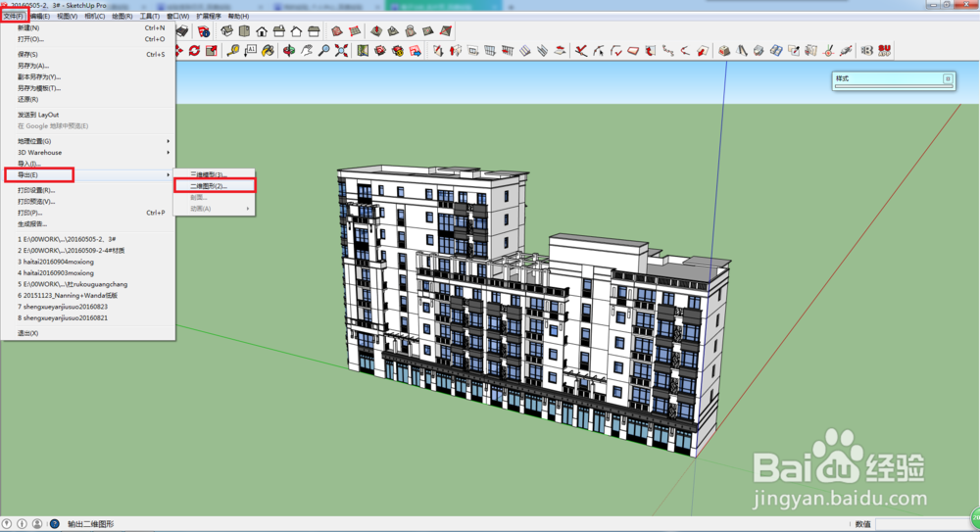Viewport: 980px width, 532px height.
Task: Open recent file 7 shengxueyanjiusuo20160823
Action: [x=87, y=307]
